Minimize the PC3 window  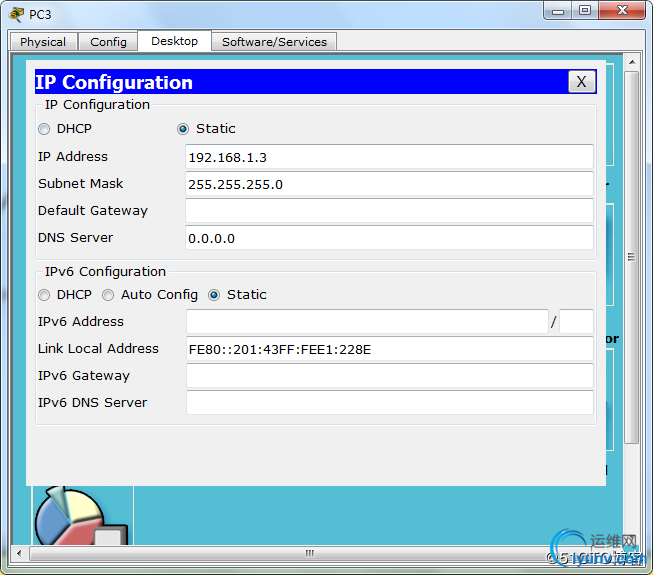tap(558, 11)
